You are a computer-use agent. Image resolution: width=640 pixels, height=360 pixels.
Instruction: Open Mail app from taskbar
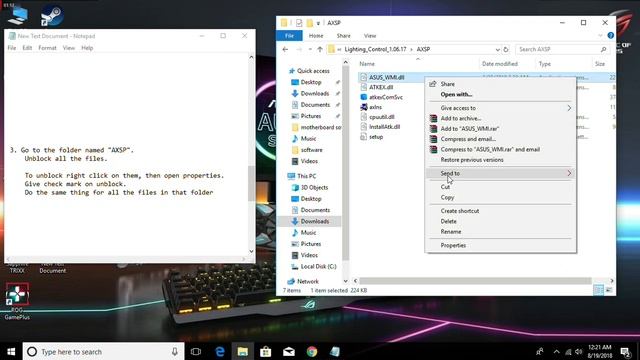point(289,351)
